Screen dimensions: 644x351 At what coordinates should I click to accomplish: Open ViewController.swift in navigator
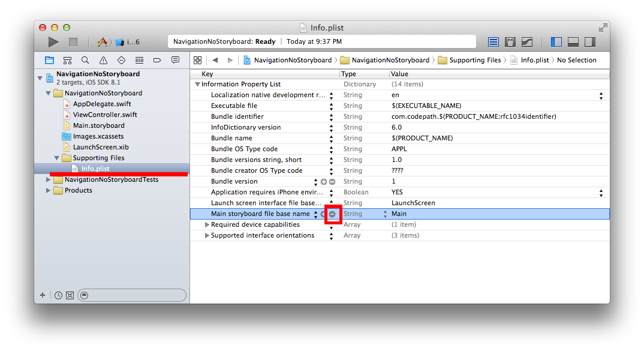coord(105,115)
